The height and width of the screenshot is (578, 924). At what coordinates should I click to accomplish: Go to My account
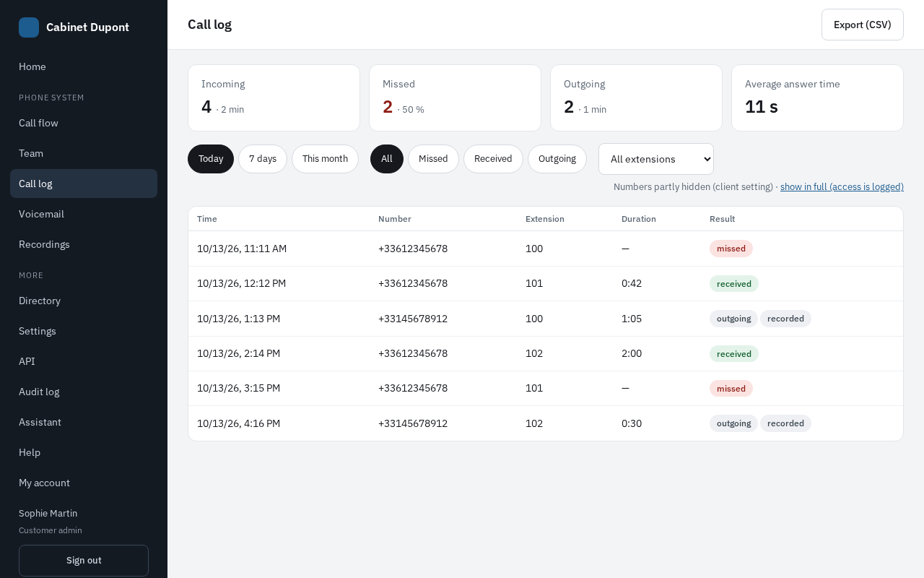coord(84,483)
